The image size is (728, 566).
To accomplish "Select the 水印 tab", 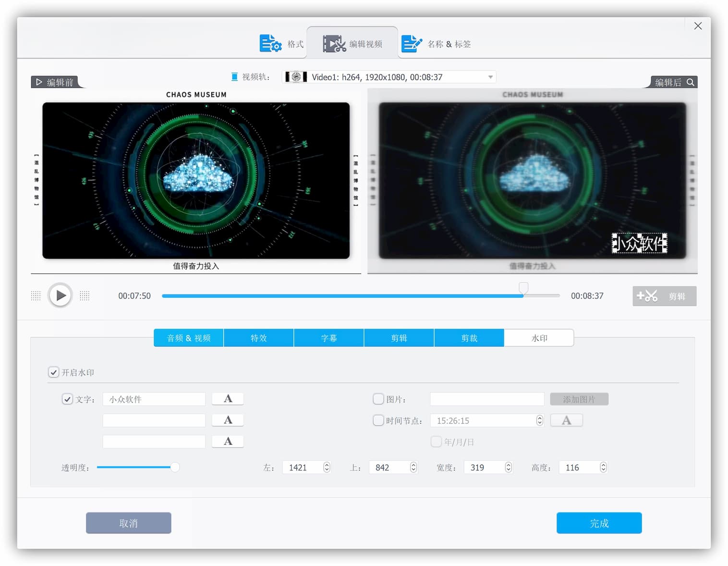I will [539, 338].
